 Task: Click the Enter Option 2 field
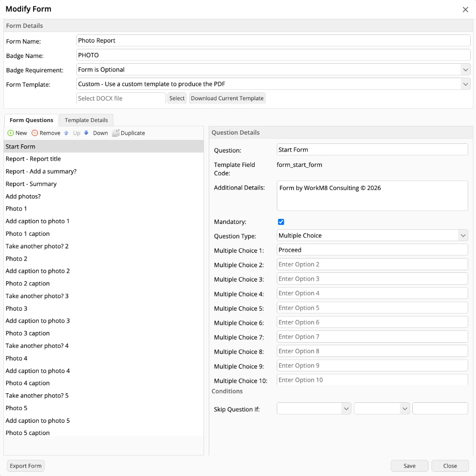point(372,265)
